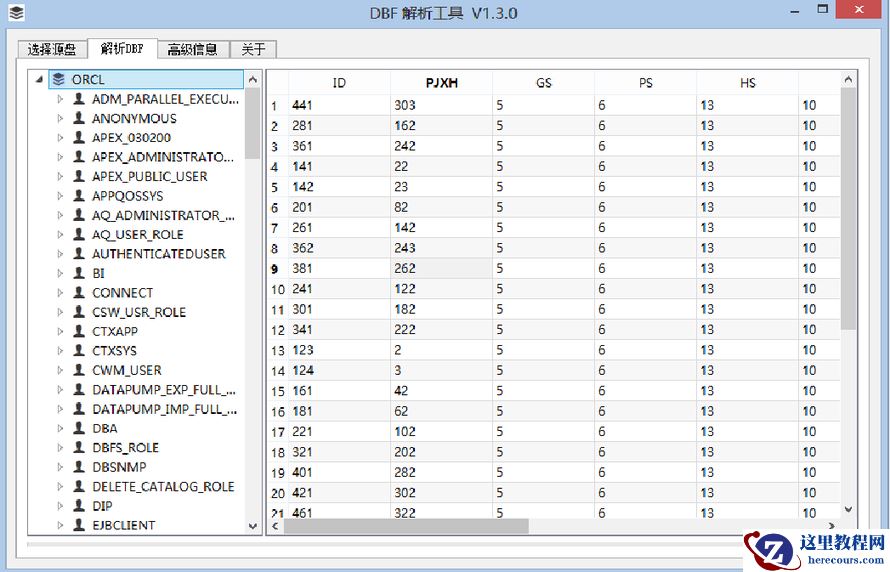Expand the ADM_PARALLEL_EXECU... node
The image size is (890, 572).
[x=60, y=99]
